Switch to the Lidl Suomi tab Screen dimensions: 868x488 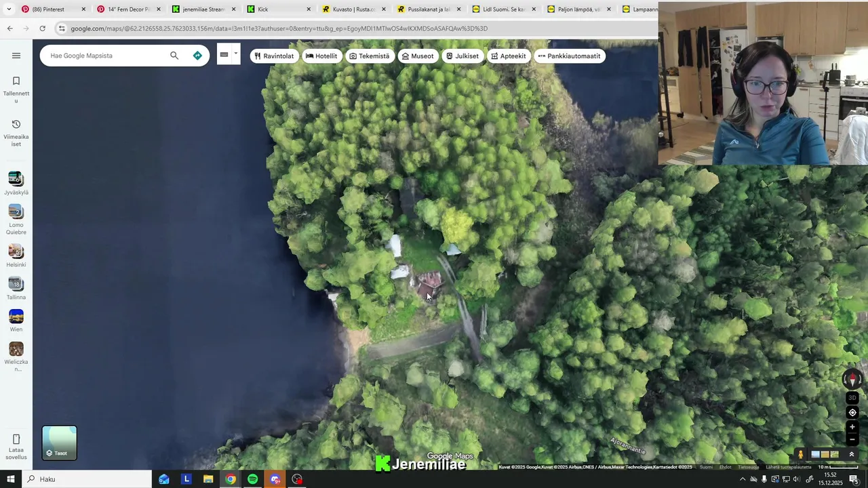[504, 9]
